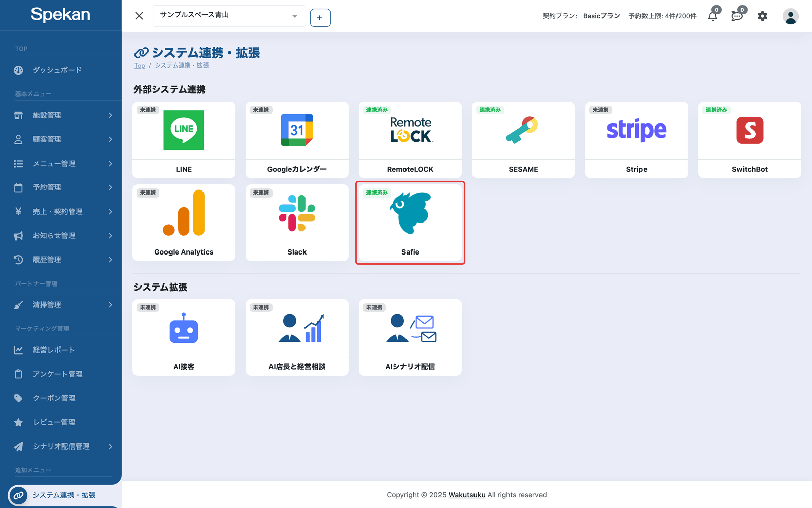
Task: Expand シナリオ配信管理 chevron
Action: click(x=110, y=447)
